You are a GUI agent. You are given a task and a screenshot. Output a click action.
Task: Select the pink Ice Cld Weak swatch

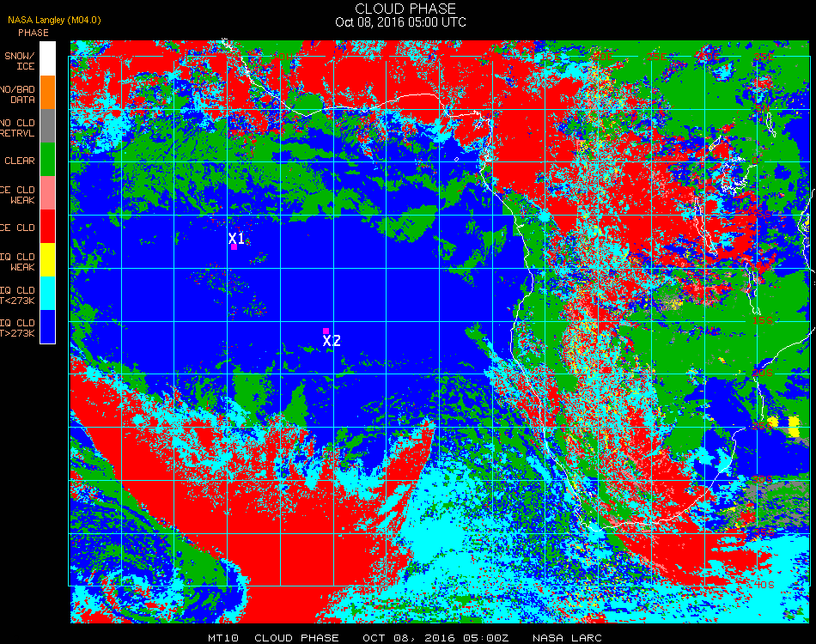[47, 193]
